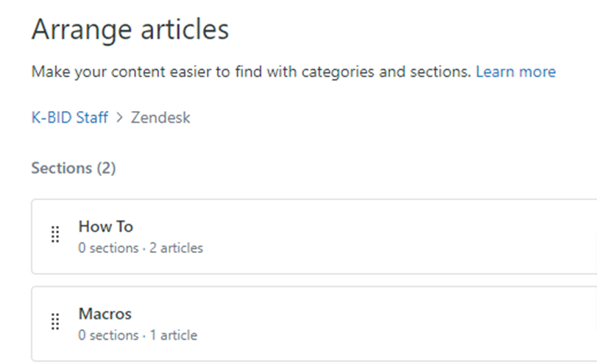The image size is (597, 364).
Task: Click '0 sections' under Macros
Action: pos(108,335)
